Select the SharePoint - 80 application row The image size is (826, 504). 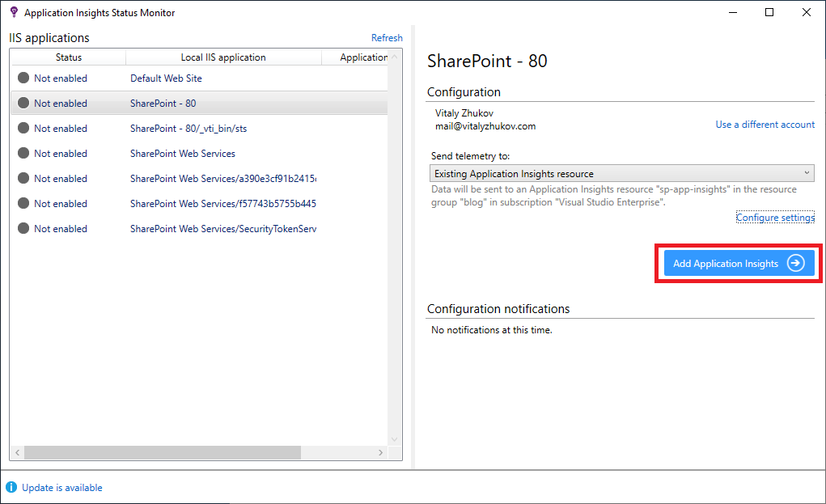point(199,104)
